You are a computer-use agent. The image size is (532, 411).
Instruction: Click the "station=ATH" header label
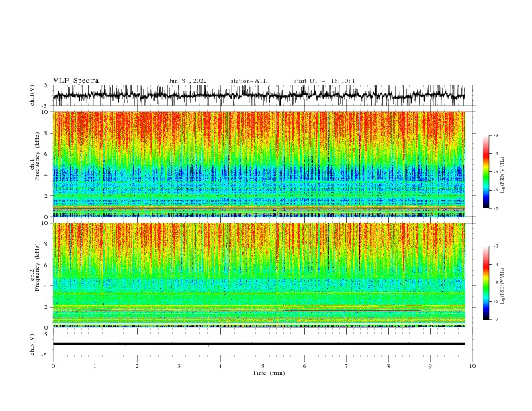click(x=249, y=81)
